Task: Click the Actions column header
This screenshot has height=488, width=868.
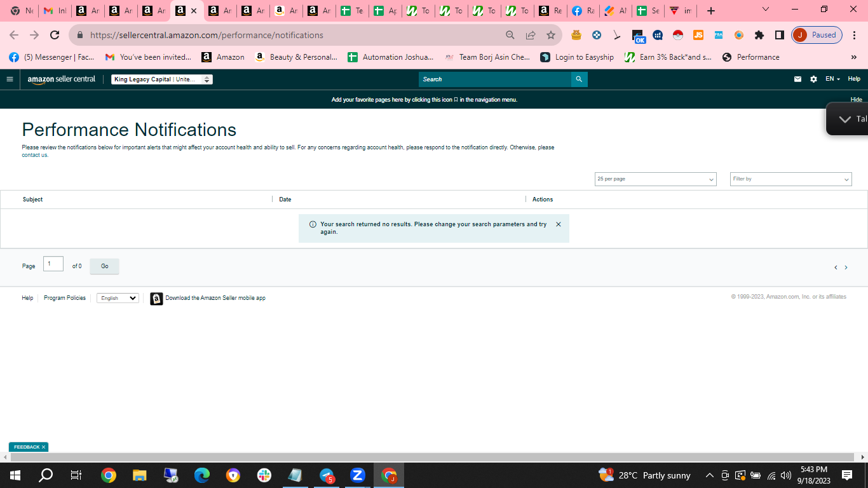Action: tap(543, 200)
